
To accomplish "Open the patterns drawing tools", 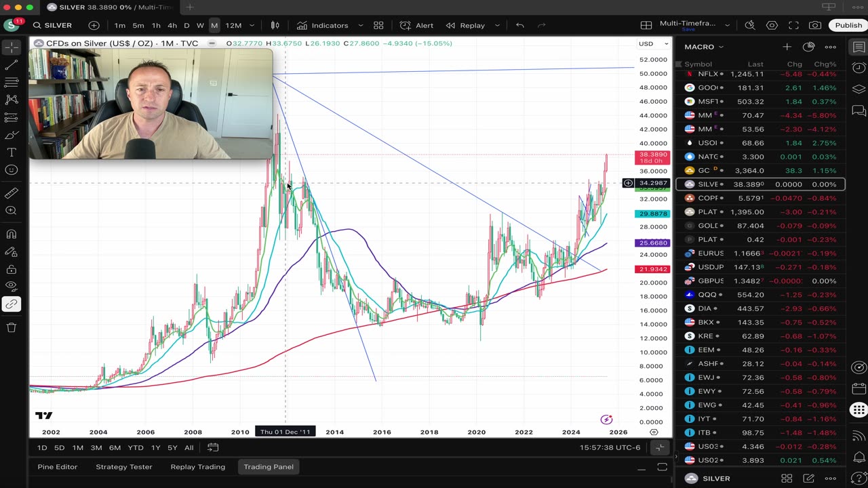I will point(11,100).
